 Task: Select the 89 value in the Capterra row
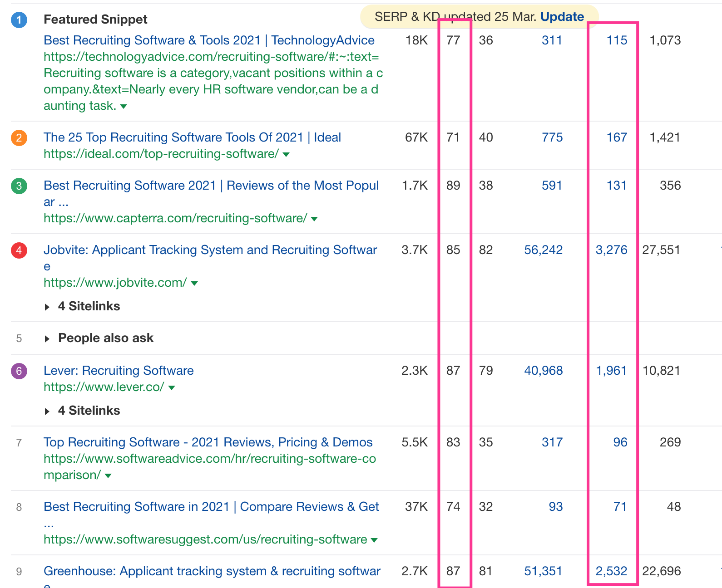click(453, 186)
